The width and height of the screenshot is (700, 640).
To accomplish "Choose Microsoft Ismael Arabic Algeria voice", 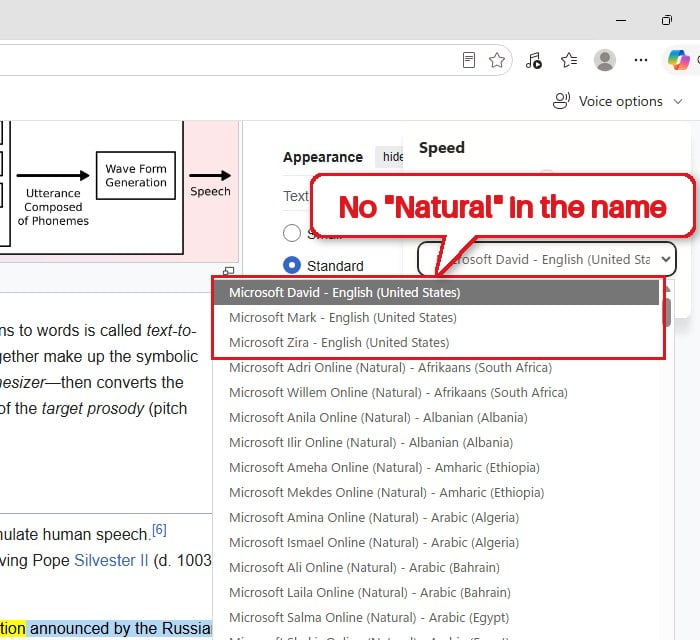I will pyautogui.click(x=436, y=543).
